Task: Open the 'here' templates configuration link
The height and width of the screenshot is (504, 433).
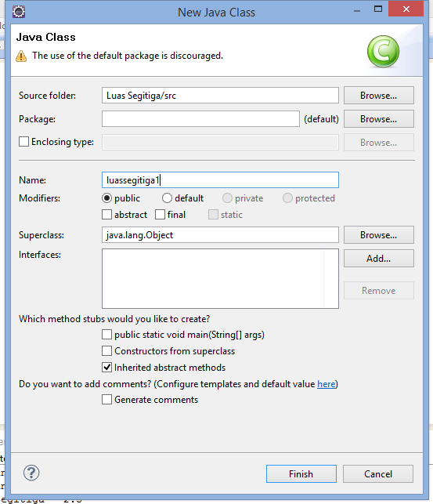Action: [326, 384]
